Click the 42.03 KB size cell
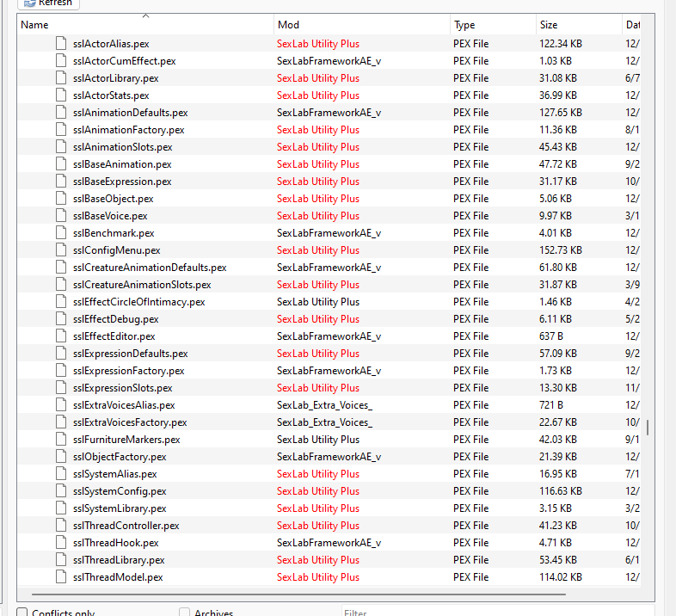 point(558,440)
